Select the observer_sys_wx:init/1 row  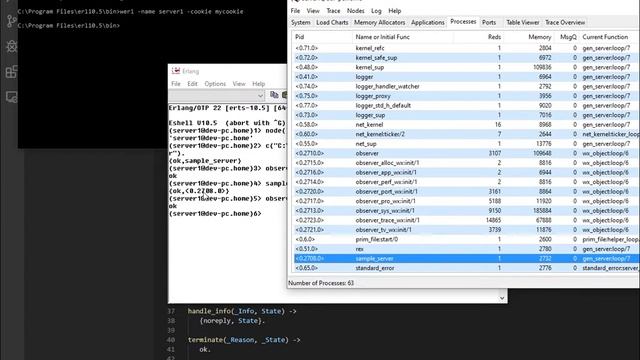pyautogui.click(x=466, y=211)
